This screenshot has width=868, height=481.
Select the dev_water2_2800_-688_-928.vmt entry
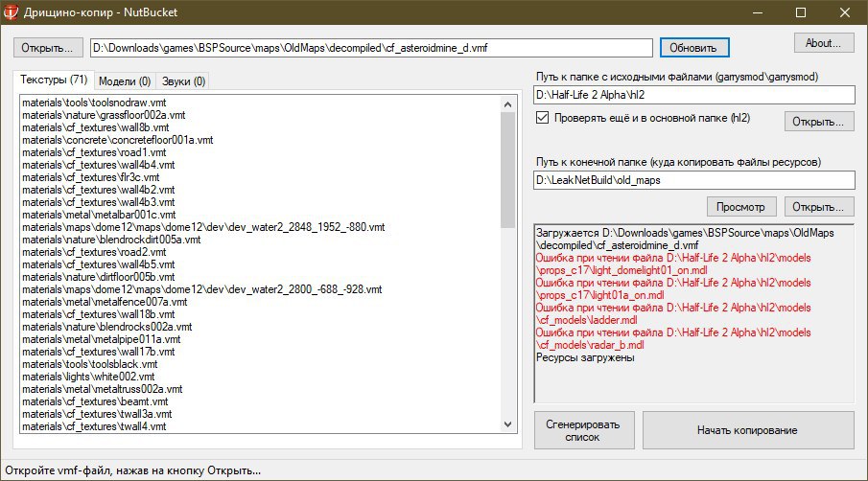coord(202,289)
